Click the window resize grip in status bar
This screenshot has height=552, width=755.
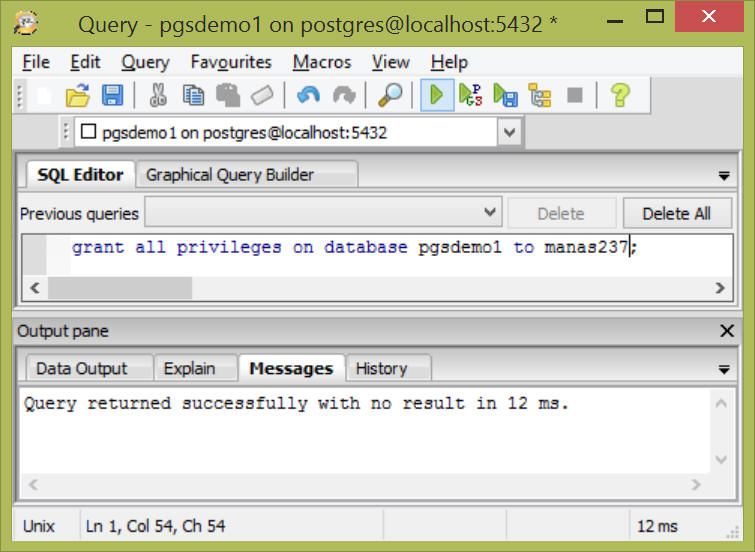coord(732,531)
